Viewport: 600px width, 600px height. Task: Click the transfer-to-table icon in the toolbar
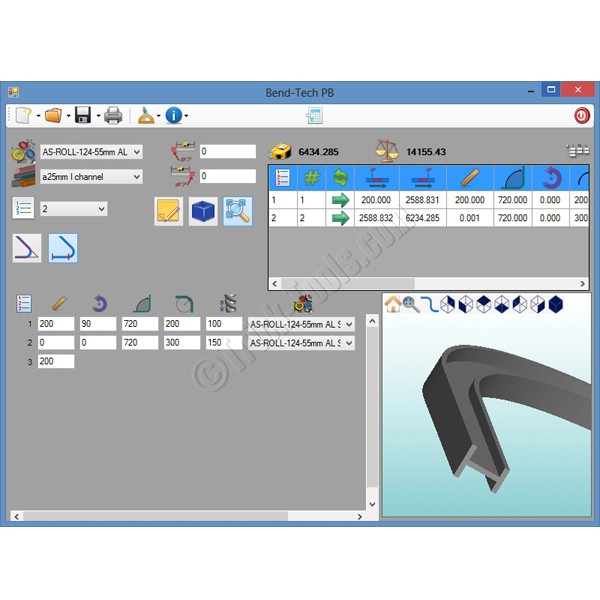coord(315,116)
